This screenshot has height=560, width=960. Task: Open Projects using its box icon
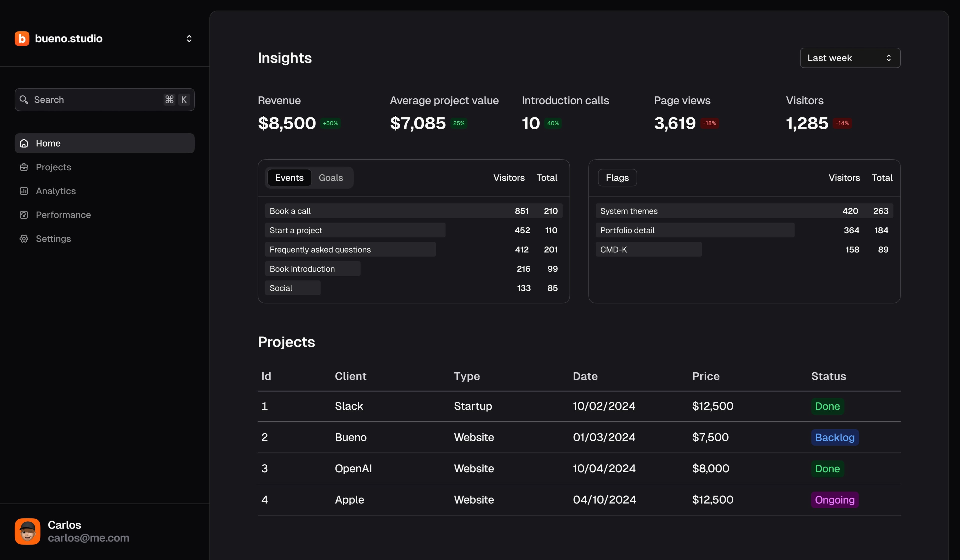23,167
